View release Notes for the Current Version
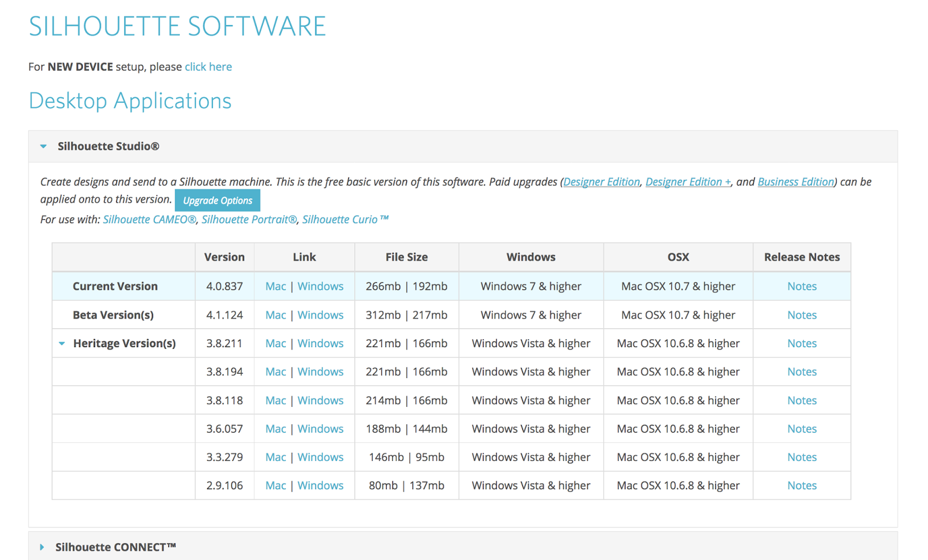 802,286
